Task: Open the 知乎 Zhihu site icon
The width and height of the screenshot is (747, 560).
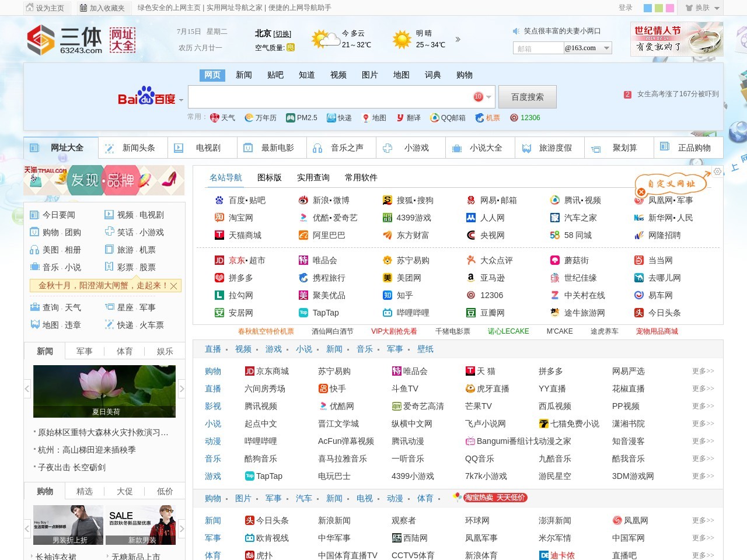Action: [388, 295]
